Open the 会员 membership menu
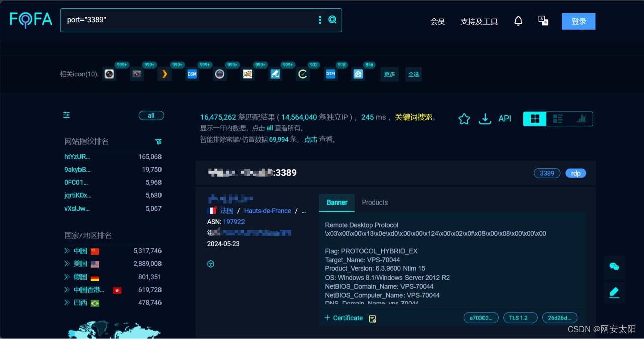The image size is (644, 339). pyautogui.click(x=438, y=22)
